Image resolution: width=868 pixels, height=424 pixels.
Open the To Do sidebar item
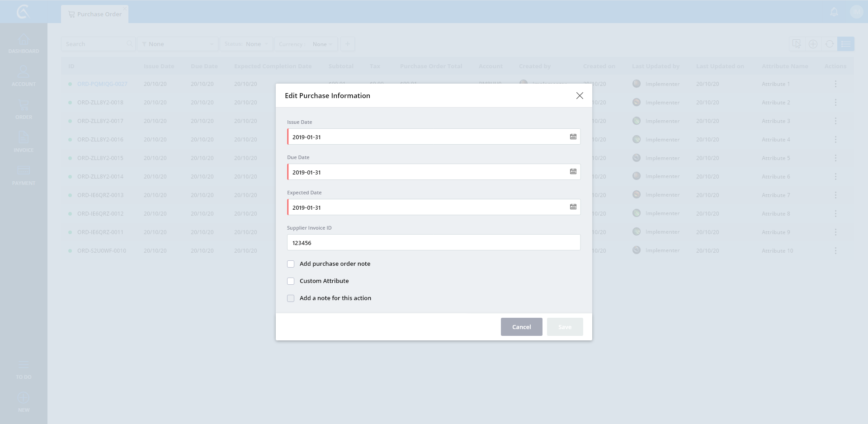click(x=24, y=369)
